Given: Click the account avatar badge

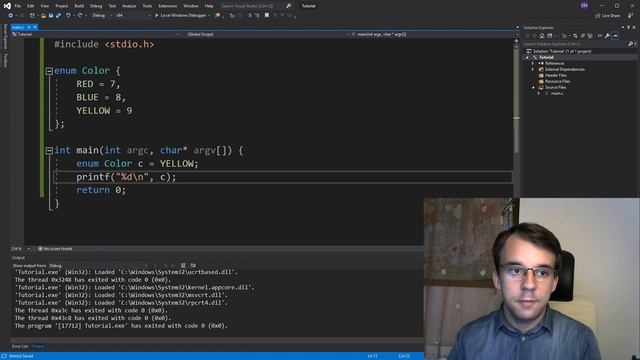Looking at the screenshot, I should tap(584, 6).
